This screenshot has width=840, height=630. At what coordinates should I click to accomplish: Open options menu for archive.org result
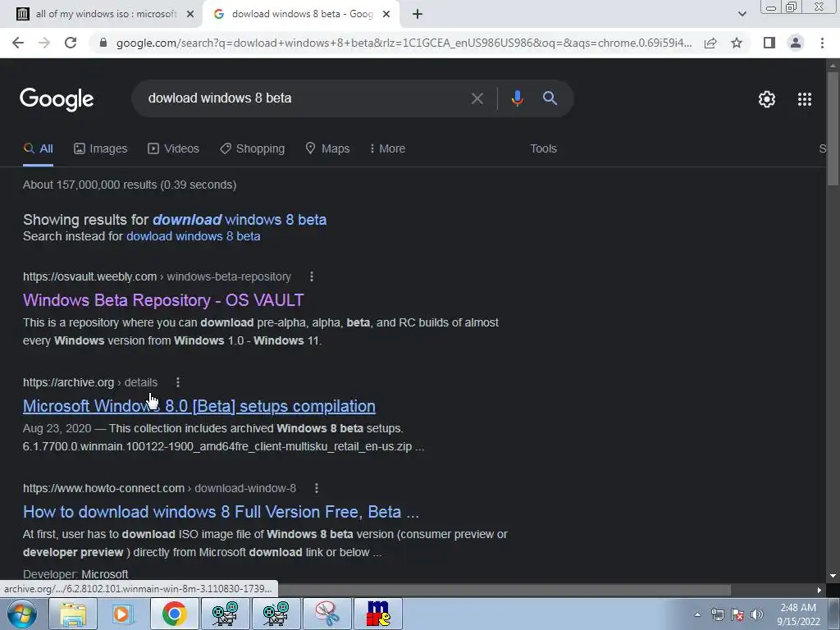tap(178, 382)
